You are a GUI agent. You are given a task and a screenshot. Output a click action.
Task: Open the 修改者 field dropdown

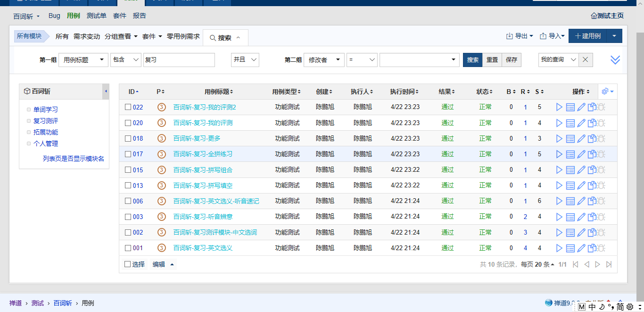tap(324, 60)
